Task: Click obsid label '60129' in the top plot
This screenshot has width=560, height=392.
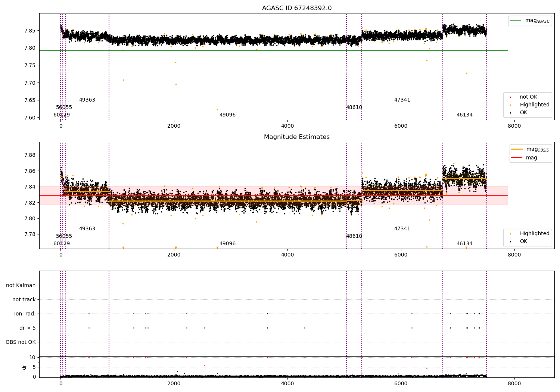Action: (x=62, y=115)
